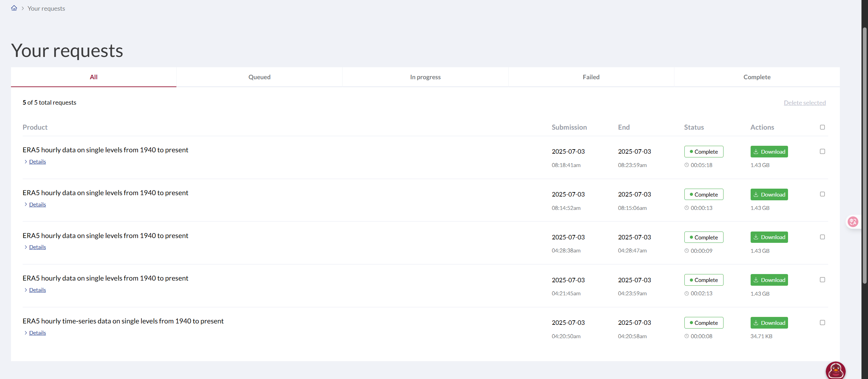
Task: Check the box for time-series request row
Action: 822,322
